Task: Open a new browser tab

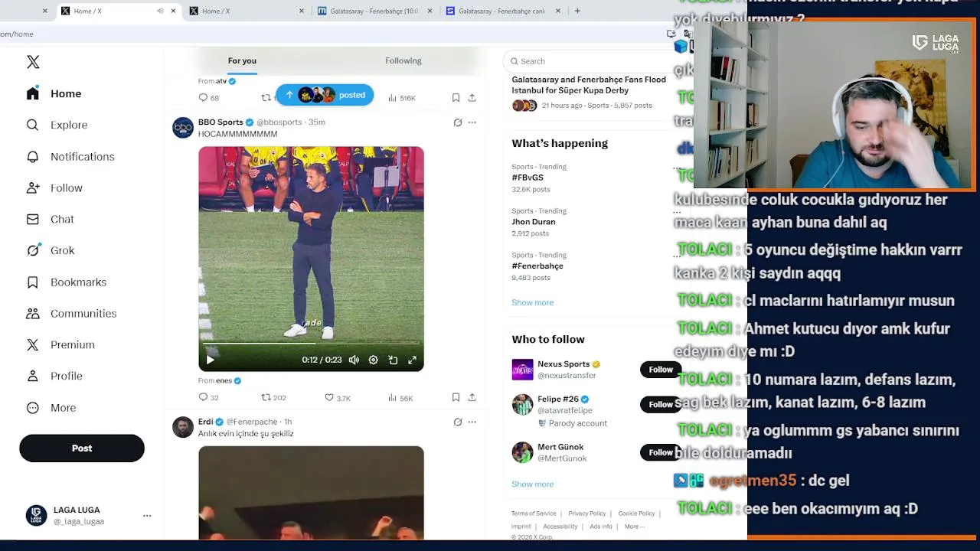Action: tap(577, 11)
